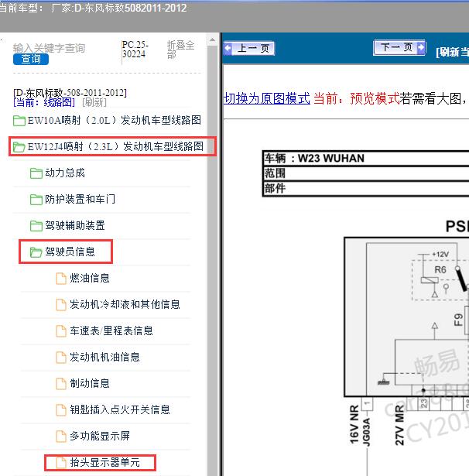Go to previous page with 上一页

[x=249, y=48]
